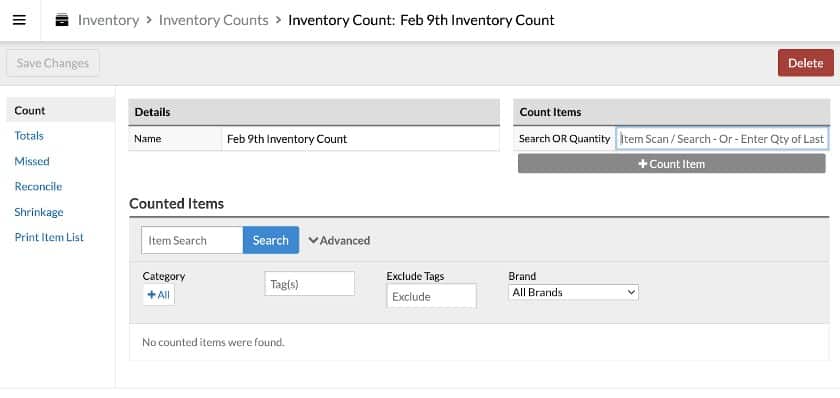
Task: Open the Missed sidebar section
Action: pyautogui.click(x=32, y=161)
